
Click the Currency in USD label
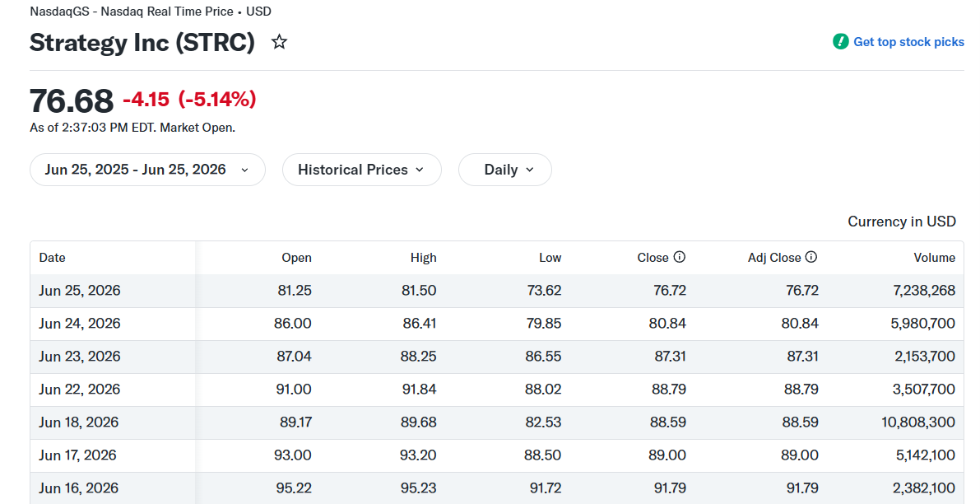click(x=902, y=222)
